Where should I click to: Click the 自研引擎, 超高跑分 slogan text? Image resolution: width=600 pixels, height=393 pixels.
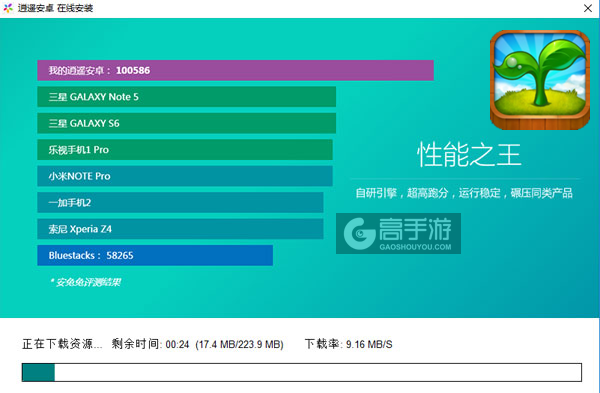464,193
